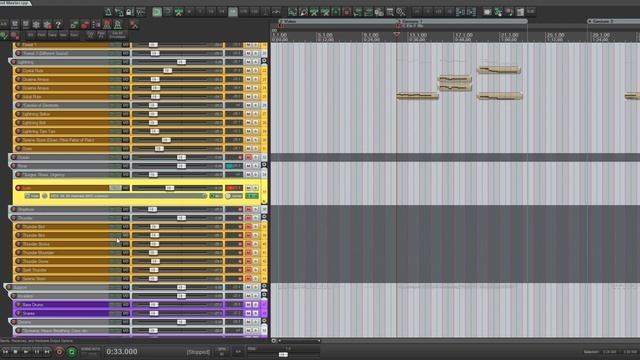Click the Videos region label above the ruler
The width and height of the screenshot is (640, 360).
pos(290,21)
